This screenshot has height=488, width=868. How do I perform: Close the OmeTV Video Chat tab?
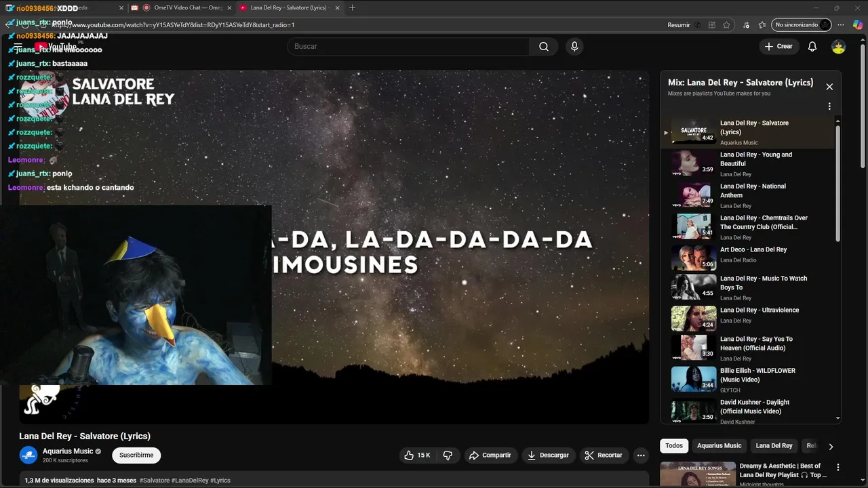229,7
